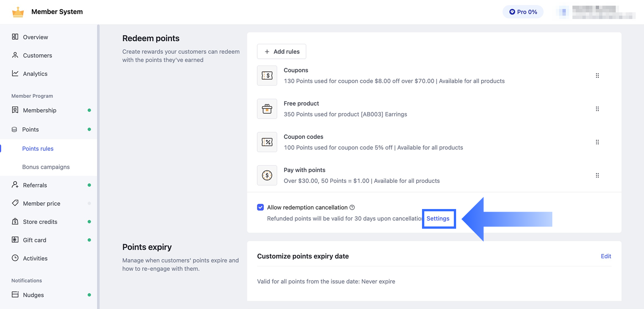This screenshot has width=644, height=309.
Task: Click the Coupon codes percent icon
Action: tap(267, 142)
